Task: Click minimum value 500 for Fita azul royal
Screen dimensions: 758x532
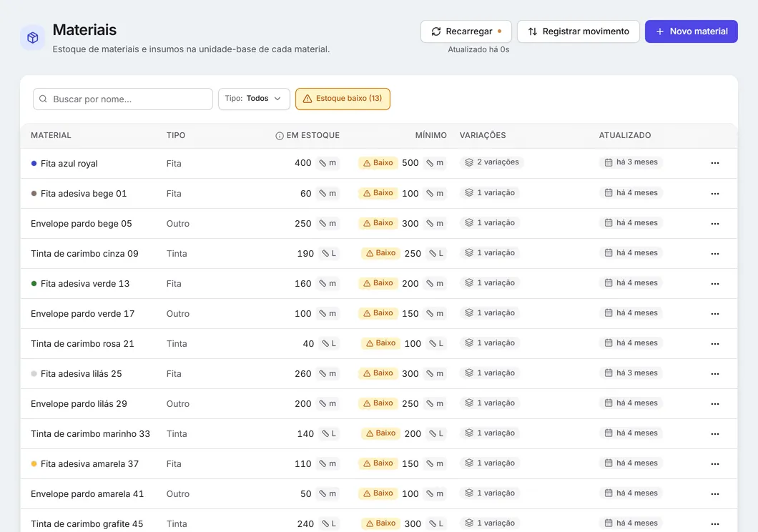Action: [410, 163]
